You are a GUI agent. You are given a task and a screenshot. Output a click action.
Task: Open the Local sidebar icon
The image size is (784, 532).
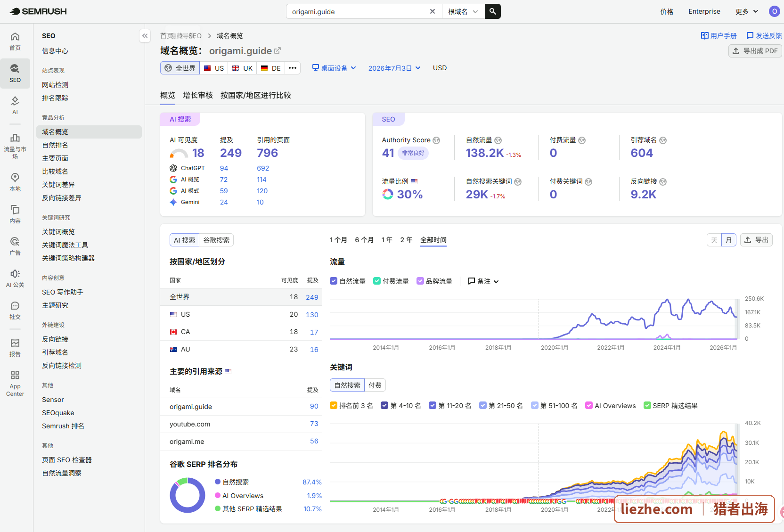pos(15,182)
